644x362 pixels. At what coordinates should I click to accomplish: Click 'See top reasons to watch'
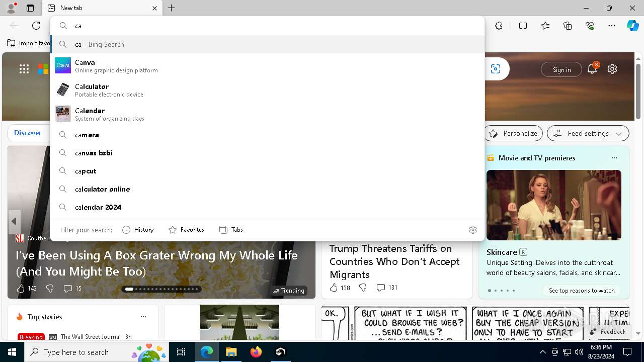(x=582, y=291)
